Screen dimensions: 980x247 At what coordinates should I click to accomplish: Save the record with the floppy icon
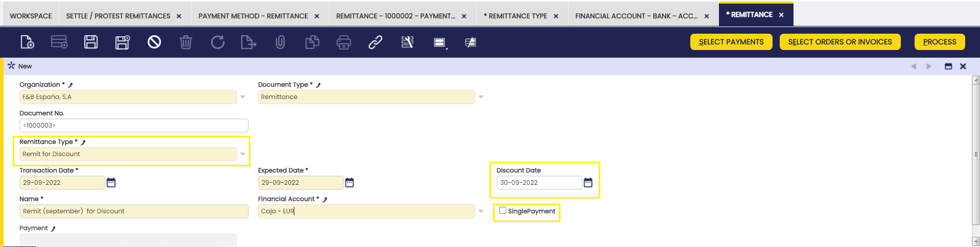(x=91, y=42)
